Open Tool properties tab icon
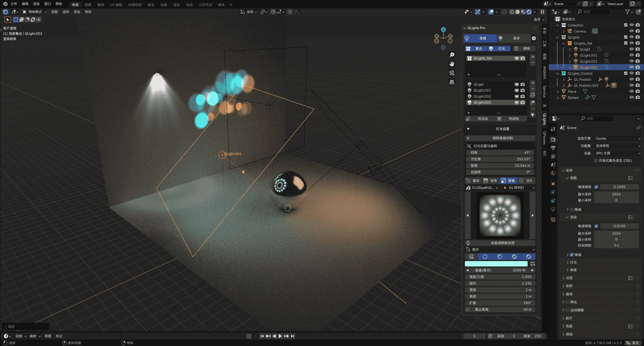 point(553,129)
